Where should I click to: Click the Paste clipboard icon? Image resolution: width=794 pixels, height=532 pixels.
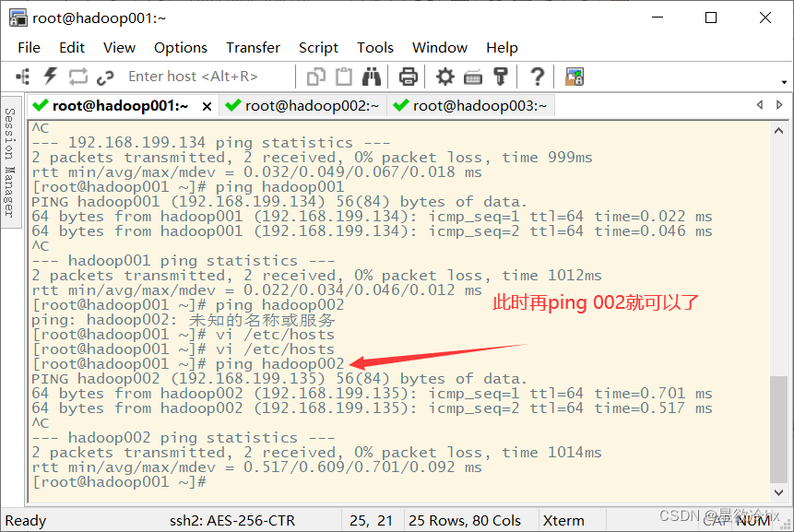(x=344, y=77)
